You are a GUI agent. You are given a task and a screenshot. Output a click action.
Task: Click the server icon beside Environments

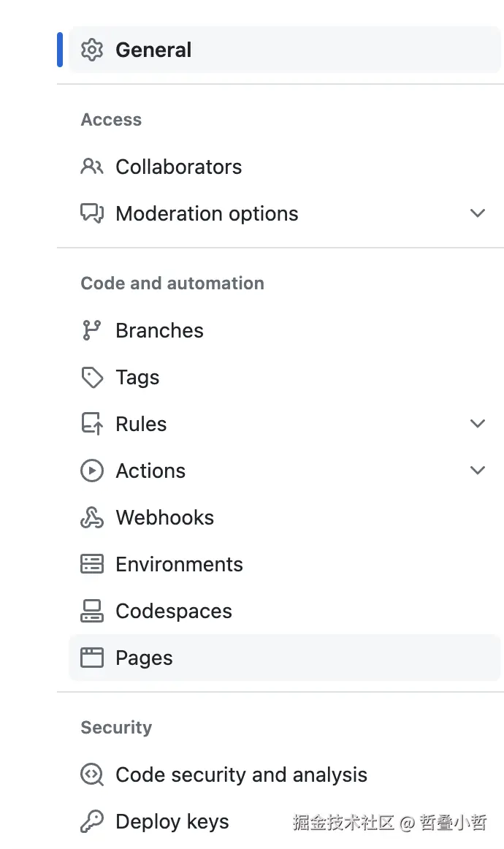tap(92, 564)
